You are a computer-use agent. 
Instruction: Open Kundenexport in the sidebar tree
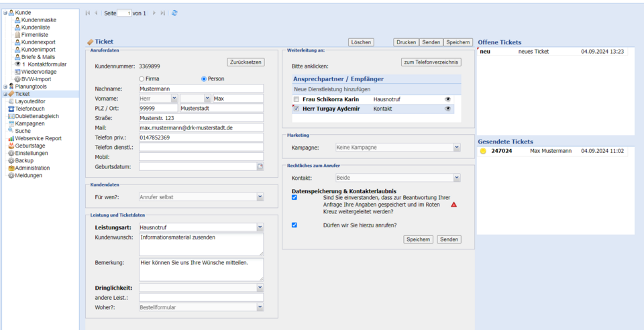coord(38,42)
